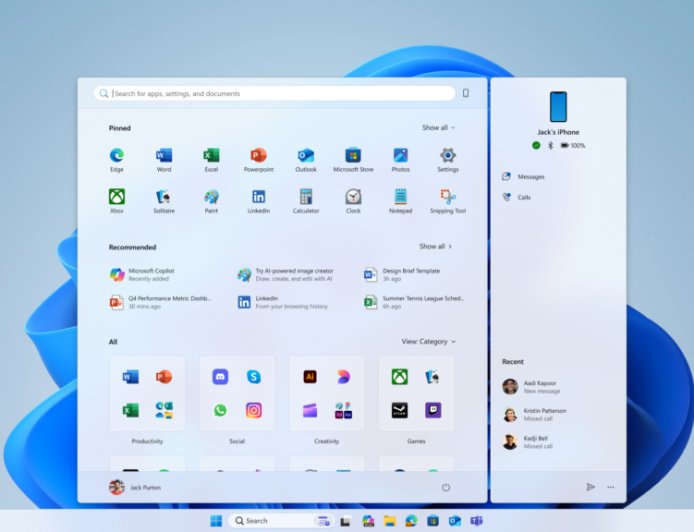Viewport: 694px width, 532px height.
Task: Expand the pinned apps with Show all
Action: (438, 128)
